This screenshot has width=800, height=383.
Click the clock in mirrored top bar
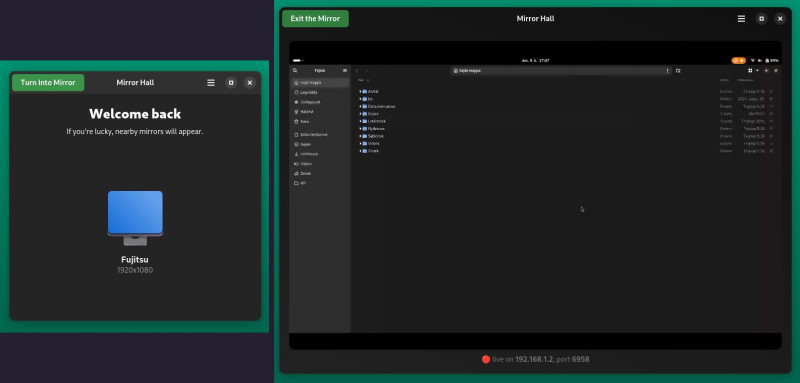point(535,60)
